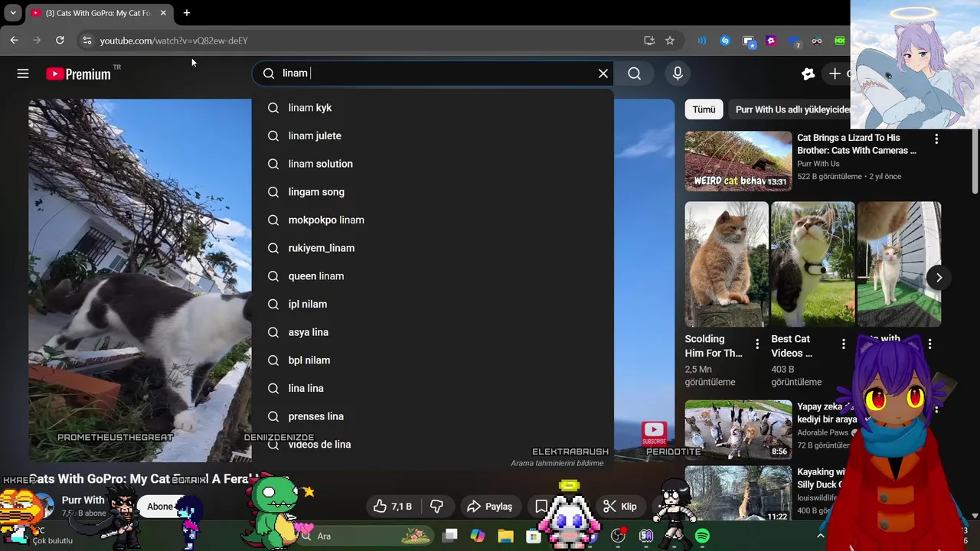
Task: Open the blue heart extension with badge 7
Action: click(x=794, y=41)
